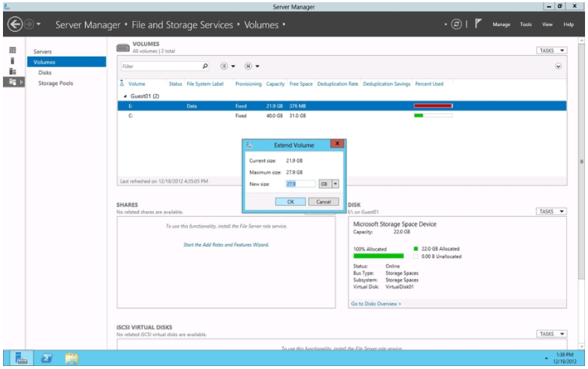Open the iSCSI Virtual Disks TASKS dropdown
Screen dimensions: 588x369
click(551, 334)
